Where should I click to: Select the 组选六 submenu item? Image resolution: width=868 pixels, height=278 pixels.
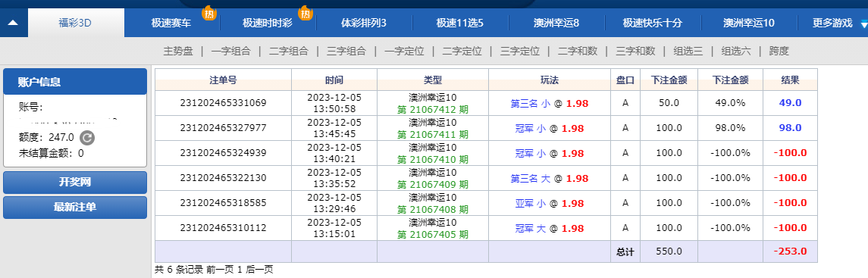click(736, 52)
